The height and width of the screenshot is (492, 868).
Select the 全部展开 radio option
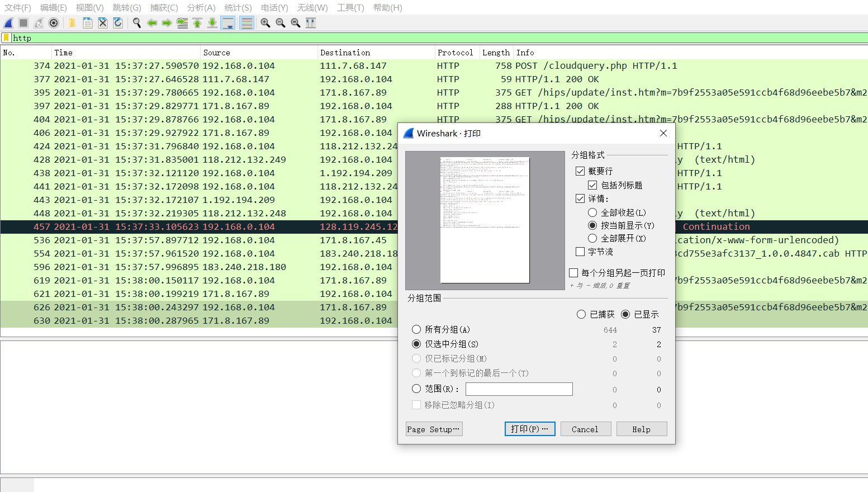click(x=592, y=238)
